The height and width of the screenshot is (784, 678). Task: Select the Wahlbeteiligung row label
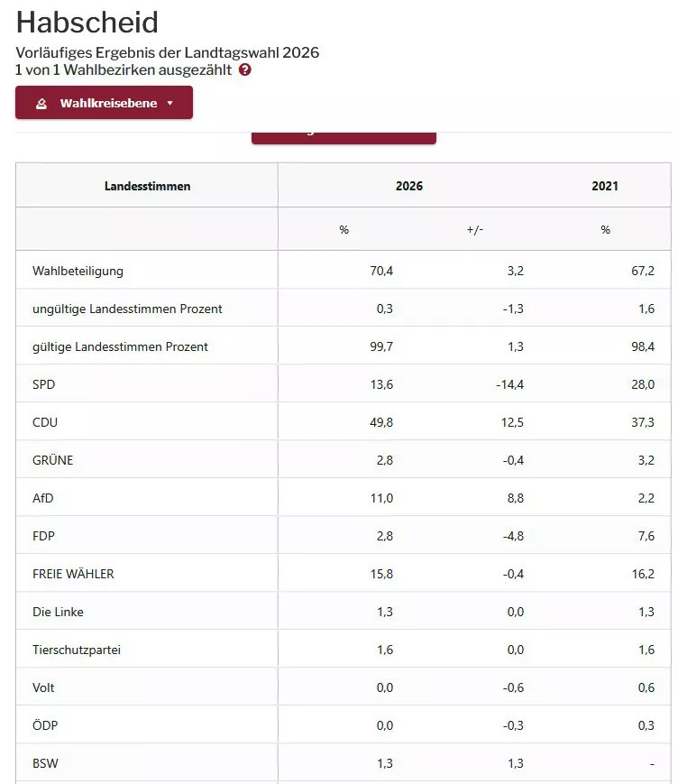(x=78, y=271)
